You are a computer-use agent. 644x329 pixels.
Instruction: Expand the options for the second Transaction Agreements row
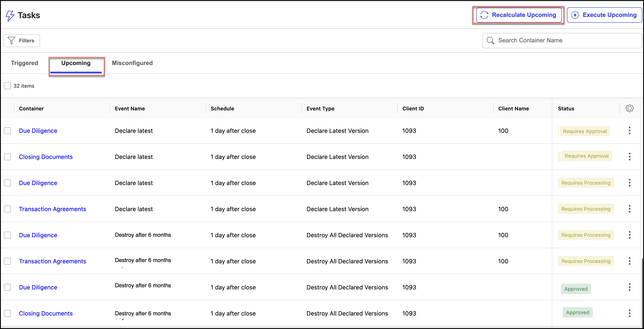tap(629, 261)
